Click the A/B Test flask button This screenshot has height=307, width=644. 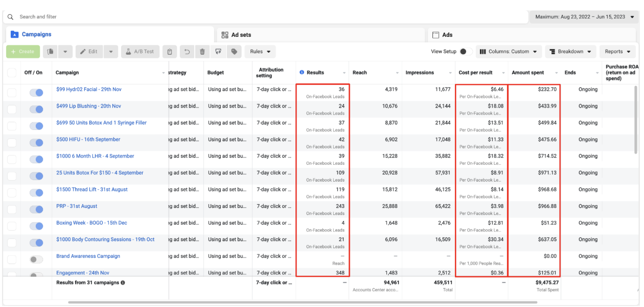pyautogui.click(x=141, y=52)
